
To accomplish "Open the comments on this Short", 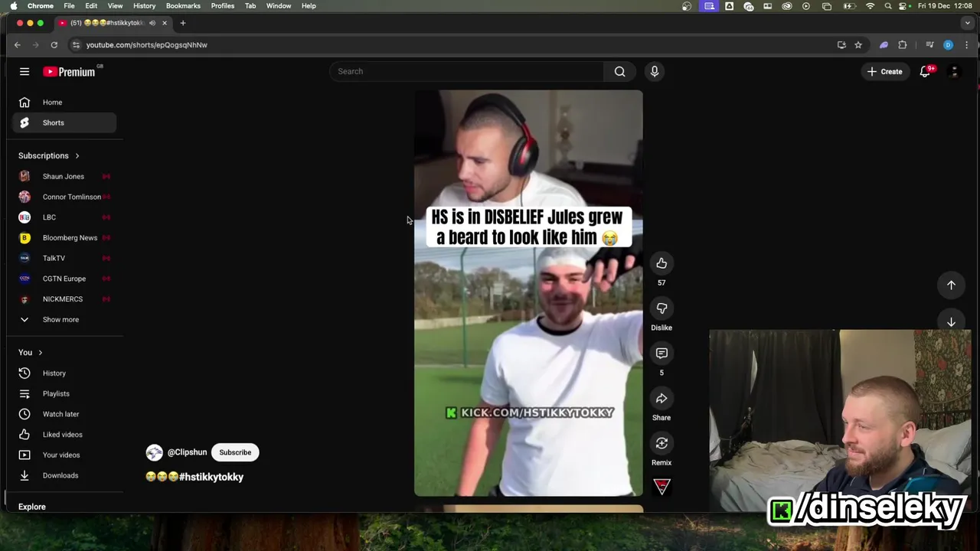I will [x=661, y=353].
